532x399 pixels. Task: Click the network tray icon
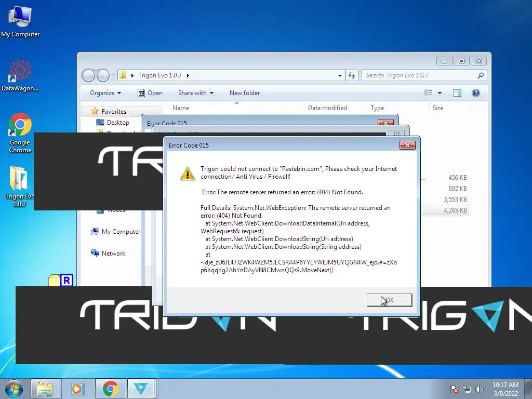coord(467,389)
